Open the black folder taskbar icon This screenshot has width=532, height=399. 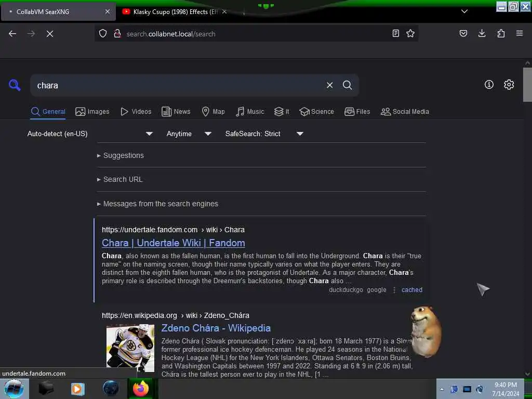click(46, 389)
